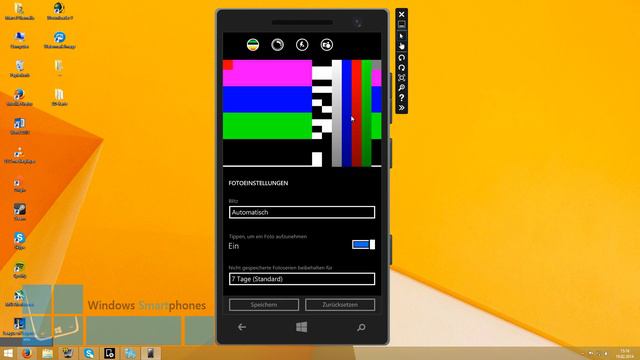Select single-point mouse input tool
Screen dimensions: 640x360
point(402,36)
